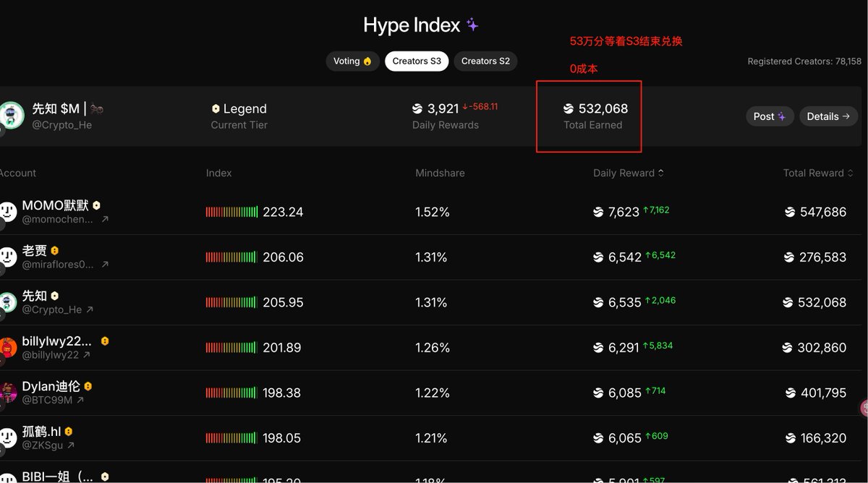Click the 205.95 index value

coord(283,302)
